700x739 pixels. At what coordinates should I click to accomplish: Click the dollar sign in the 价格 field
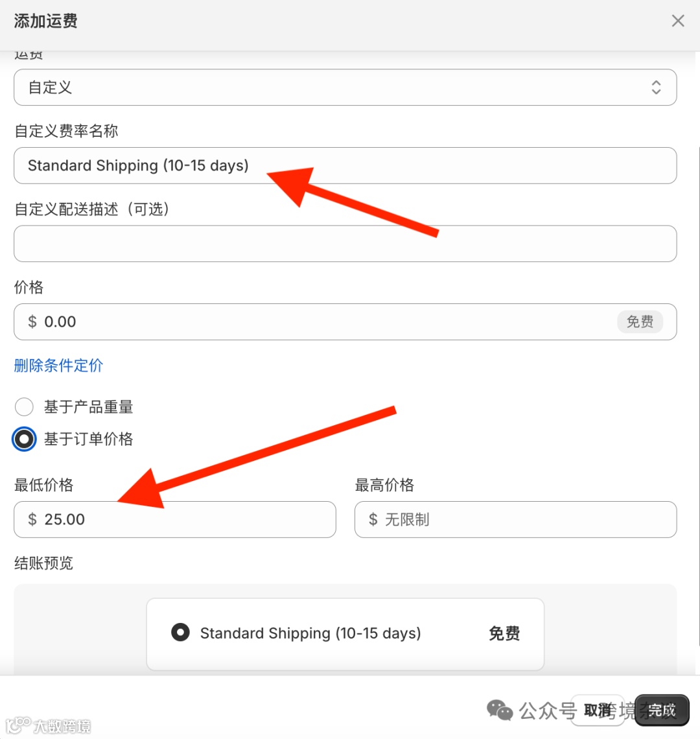tap(32, 322)
